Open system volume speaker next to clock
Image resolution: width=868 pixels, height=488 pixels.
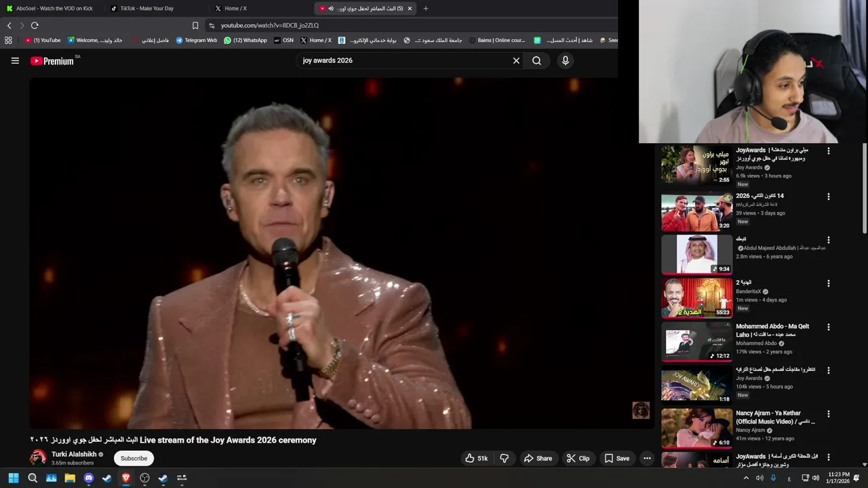point(815,478)
